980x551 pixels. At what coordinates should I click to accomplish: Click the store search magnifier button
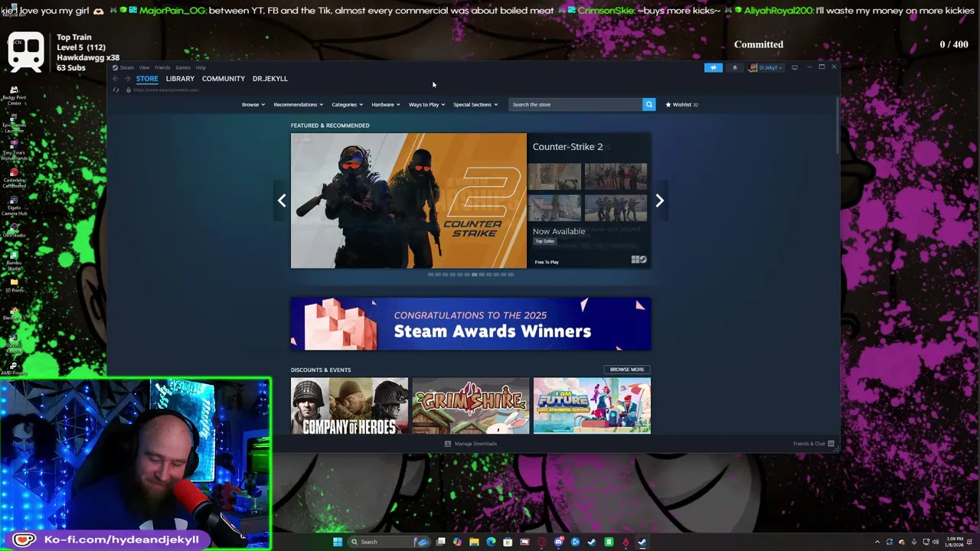coord(648,104)
